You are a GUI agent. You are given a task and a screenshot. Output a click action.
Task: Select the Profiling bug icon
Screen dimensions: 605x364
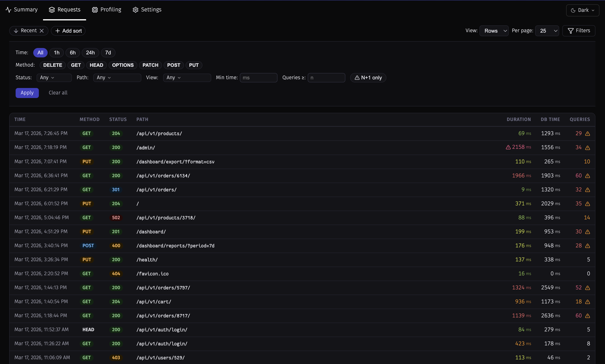[94, 10]
